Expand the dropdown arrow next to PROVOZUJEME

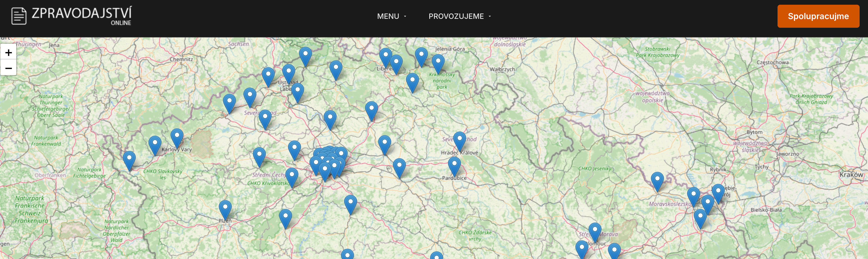pyautogui.click(x=490, y=16)
